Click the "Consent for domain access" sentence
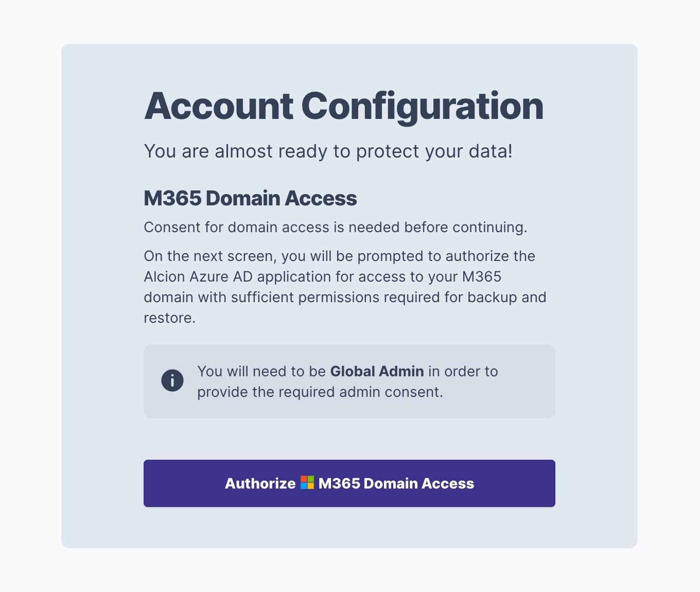The height and width of the screenshot is (592, 700). (x=336, y=227)
